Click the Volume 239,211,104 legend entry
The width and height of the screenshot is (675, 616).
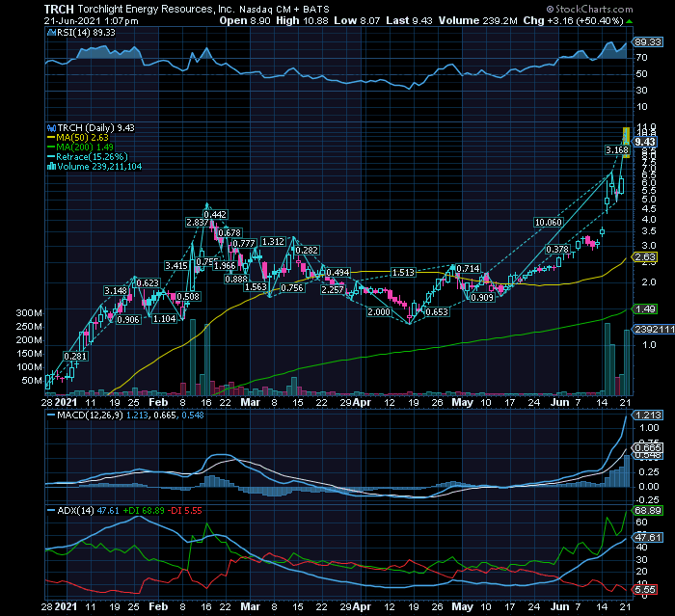[x=99, y=166]
